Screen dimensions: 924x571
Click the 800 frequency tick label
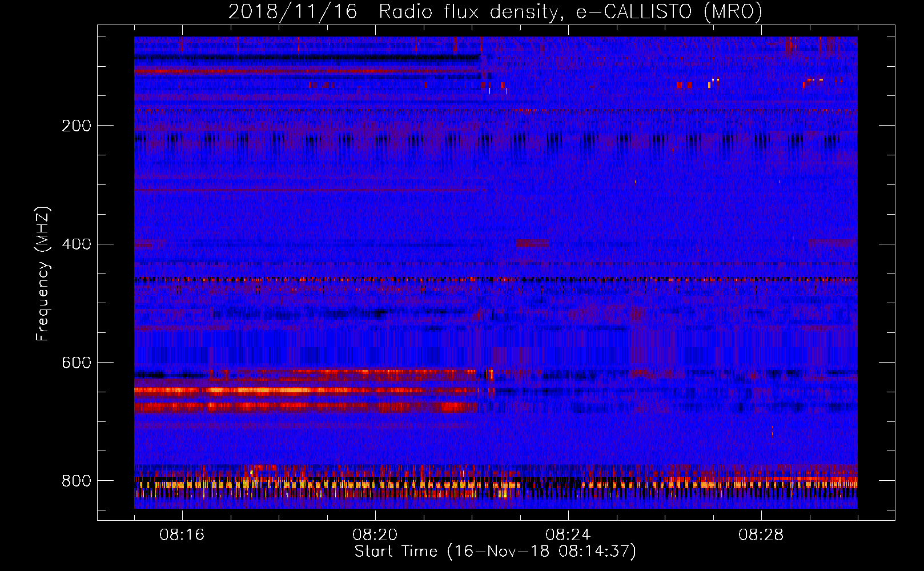coord(76,481)
